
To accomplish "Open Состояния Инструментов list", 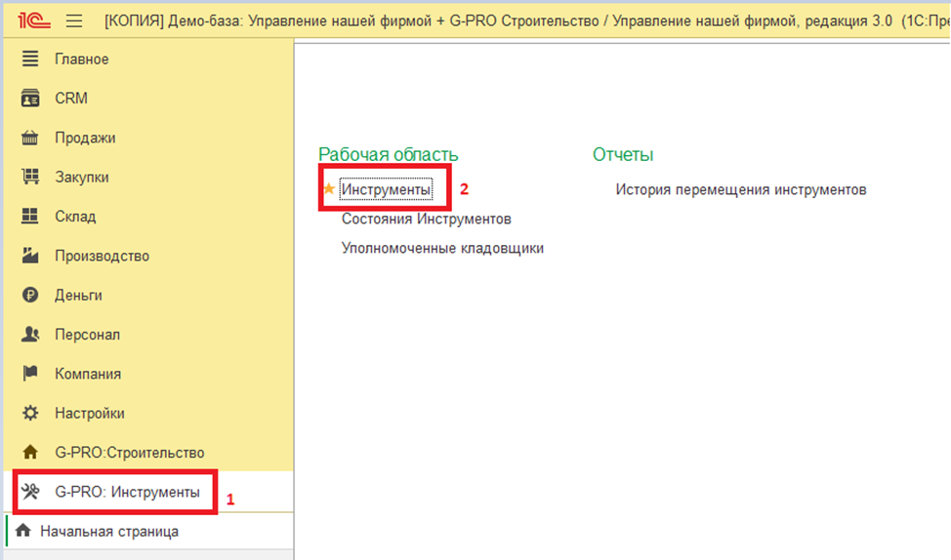I will [426, 220].
